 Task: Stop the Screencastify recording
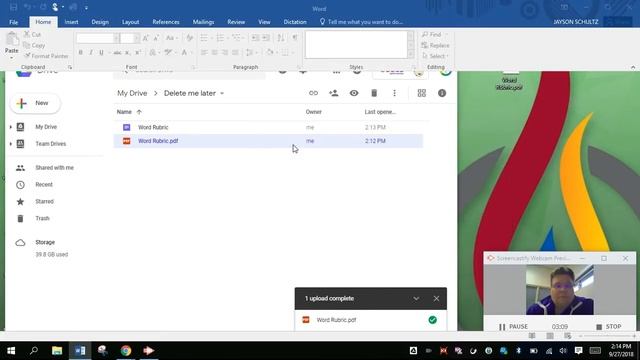click(609, 327)
